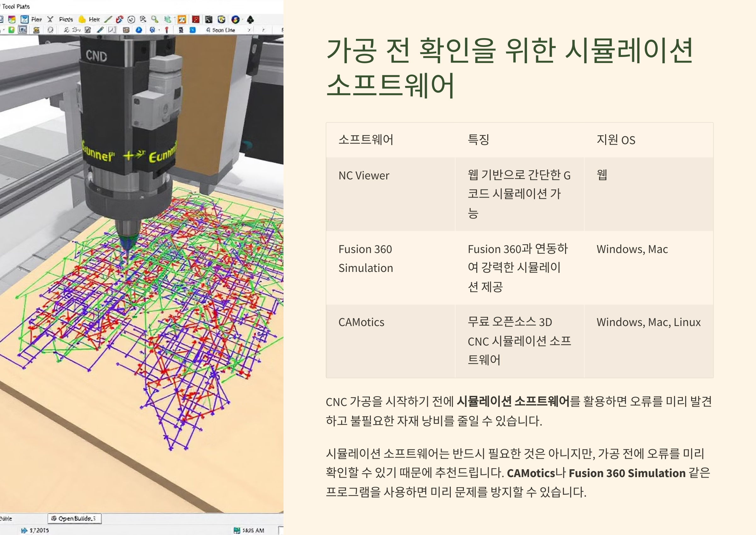Select the pencil tool in second toolbar row

click(100, 30)
